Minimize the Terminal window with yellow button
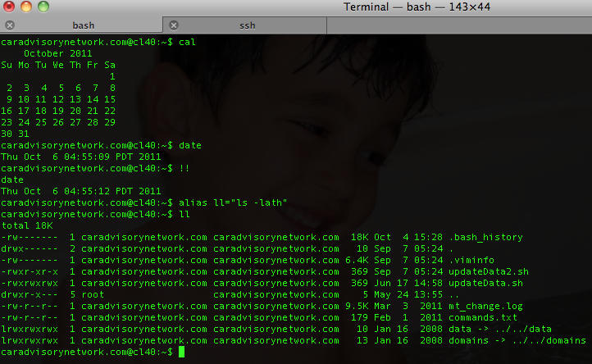 [x=27, y=7]
